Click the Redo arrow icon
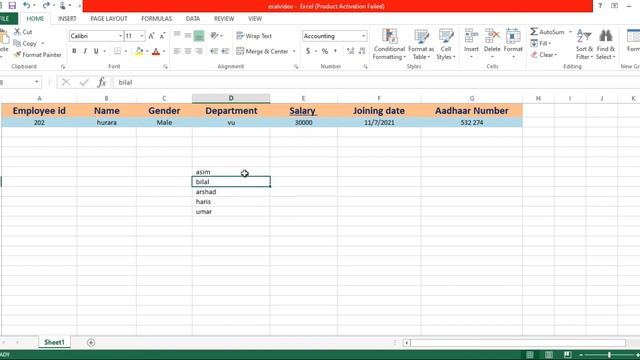The width and height of the screenshot is (640, 360). coord(46,5)
